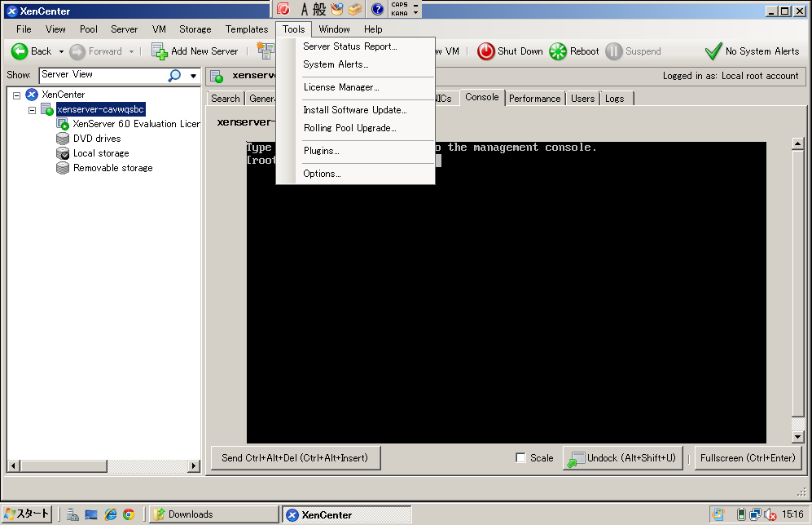Click the DVD drives storage icon
The image size is (812, 525).
pyautogui.click(x=63, y=139)
